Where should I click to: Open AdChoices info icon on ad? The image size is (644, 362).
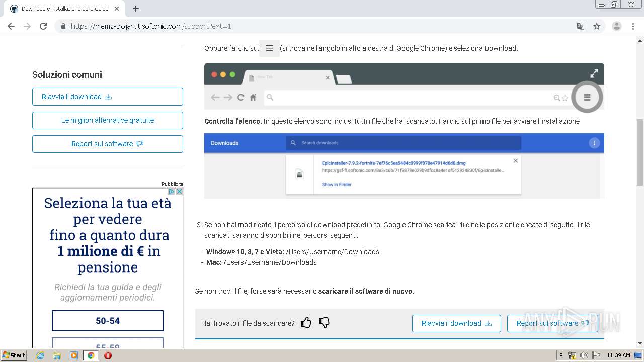point(172,192)
